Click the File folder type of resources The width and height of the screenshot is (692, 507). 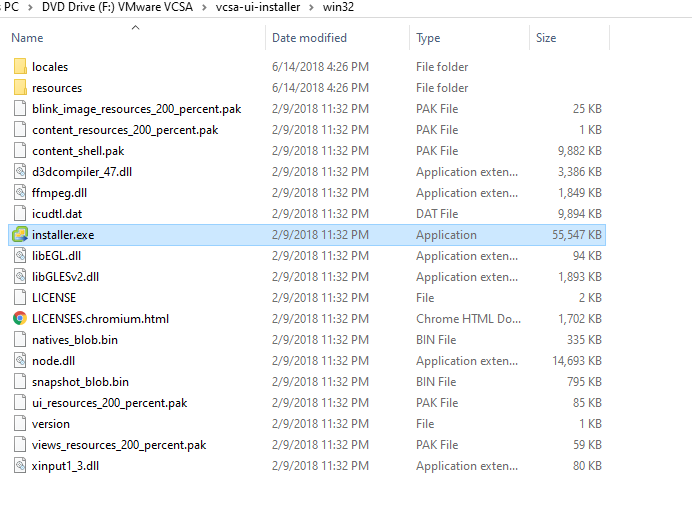click(442, 88)
